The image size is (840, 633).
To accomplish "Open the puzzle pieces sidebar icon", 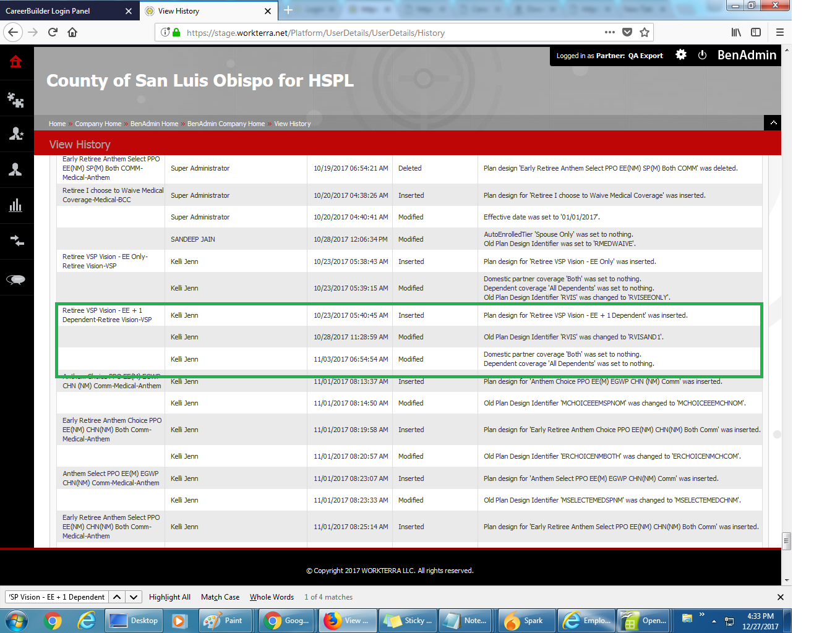I will click(16, 100).
